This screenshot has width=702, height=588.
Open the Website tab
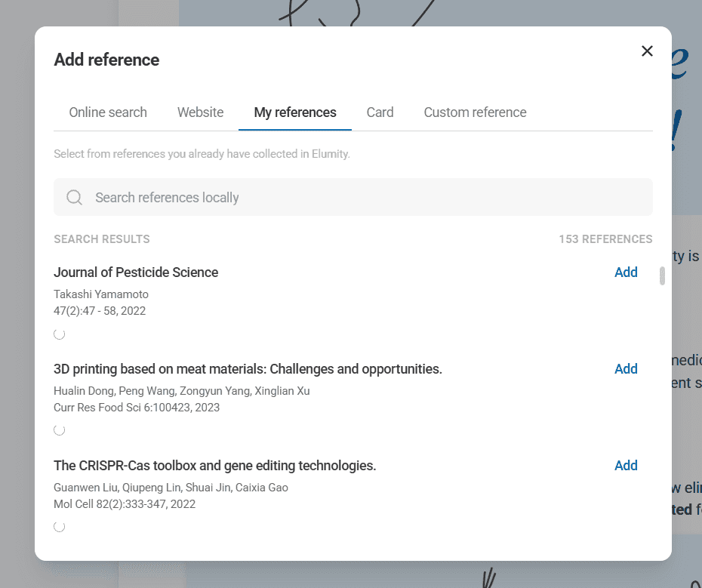click(x=200, y=112)
